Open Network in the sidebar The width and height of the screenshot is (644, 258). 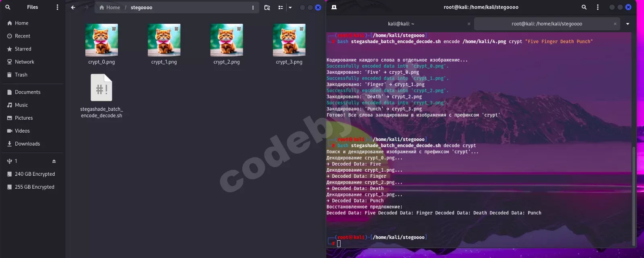32,62
